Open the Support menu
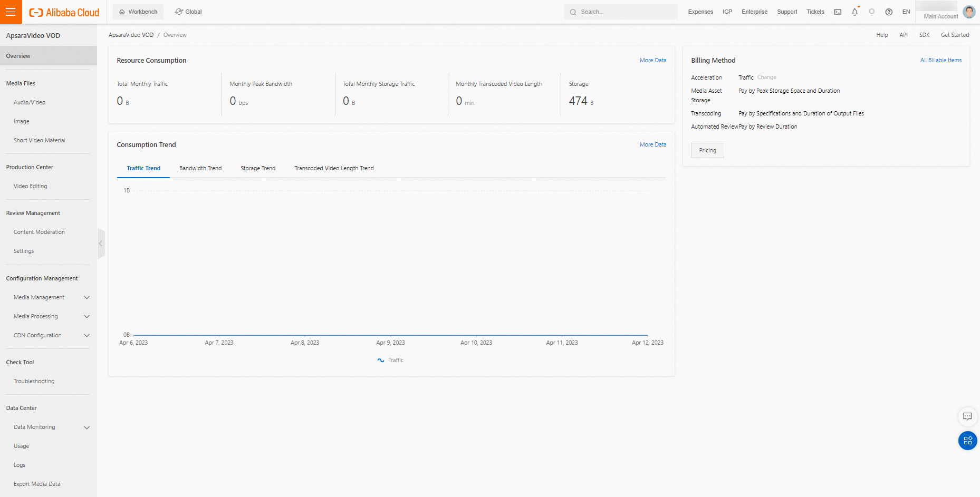 787,12
